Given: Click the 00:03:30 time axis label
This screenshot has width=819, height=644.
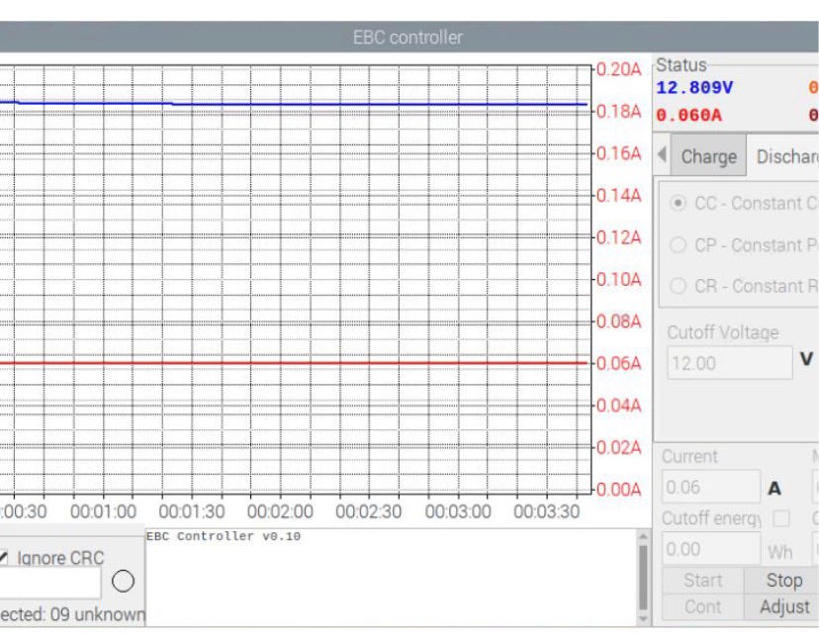Looking at the screenshot, I should click(x=546, y=511).
